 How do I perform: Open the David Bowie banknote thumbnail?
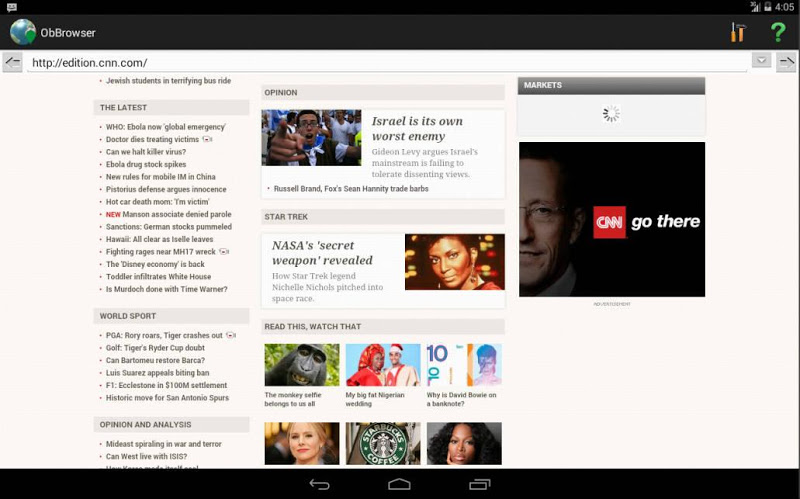point(464,365)
